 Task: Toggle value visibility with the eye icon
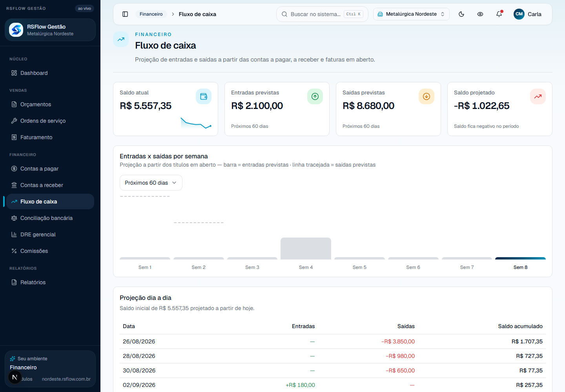(480, 14)
